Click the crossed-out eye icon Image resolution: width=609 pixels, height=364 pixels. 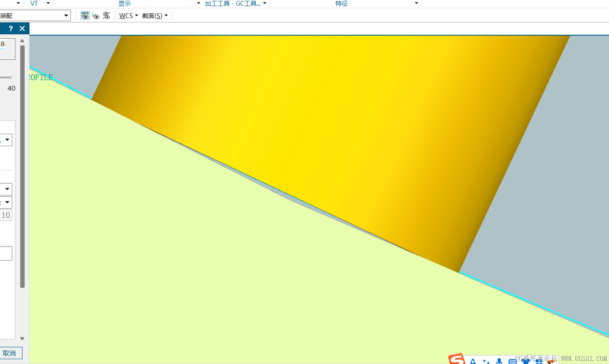pos(106,15)
